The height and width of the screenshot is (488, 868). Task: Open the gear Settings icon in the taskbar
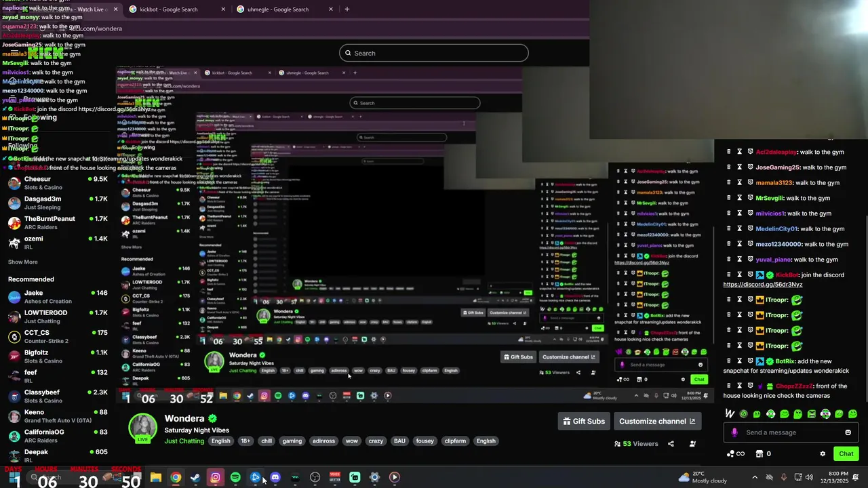[x=374, y=477]
